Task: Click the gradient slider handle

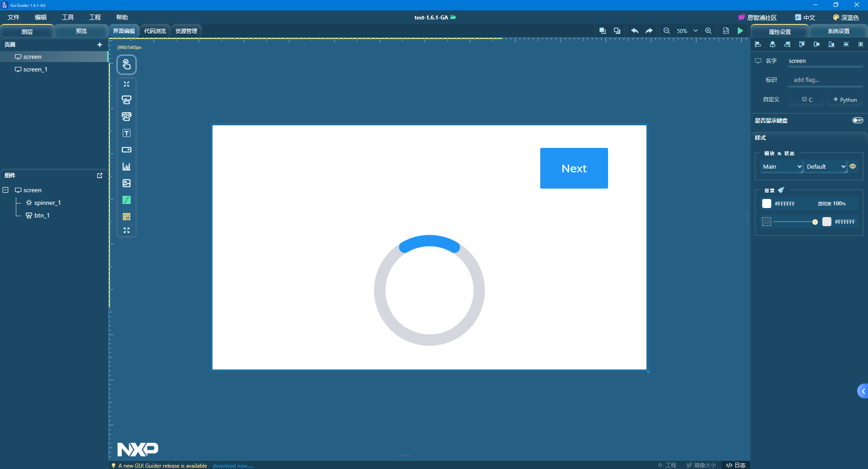Action: pos(815,222)
